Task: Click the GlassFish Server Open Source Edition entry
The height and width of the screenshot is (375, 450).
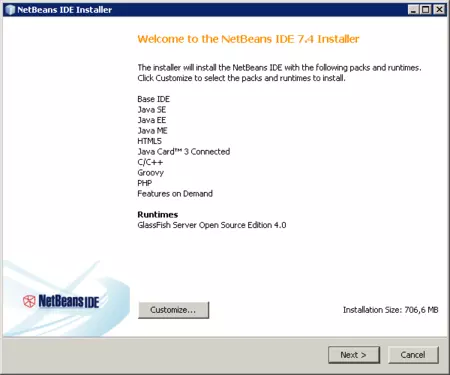Action: pyautogui.click(x=212, y=225)
